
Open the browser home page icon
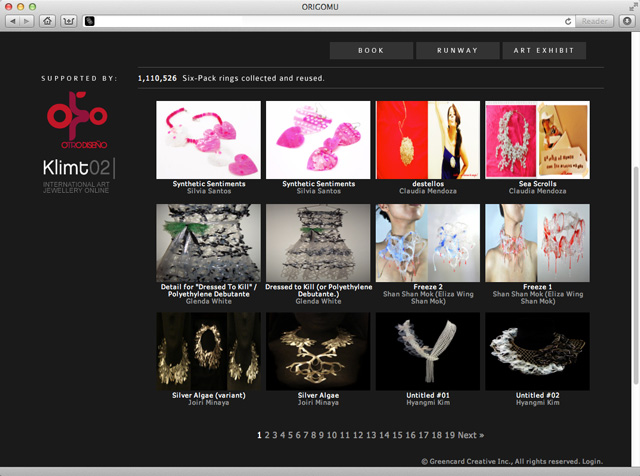[x=47, y=21]
